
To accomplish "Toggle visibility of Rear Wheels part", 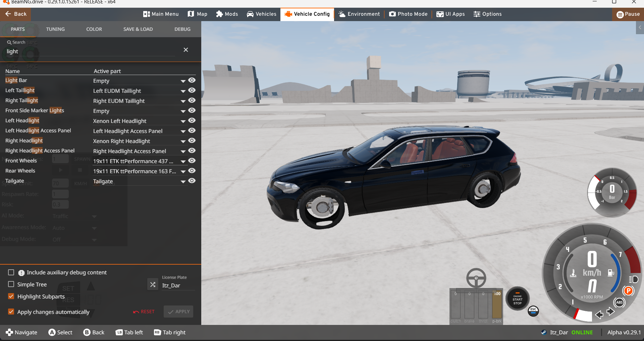I will tap(192, 171).
